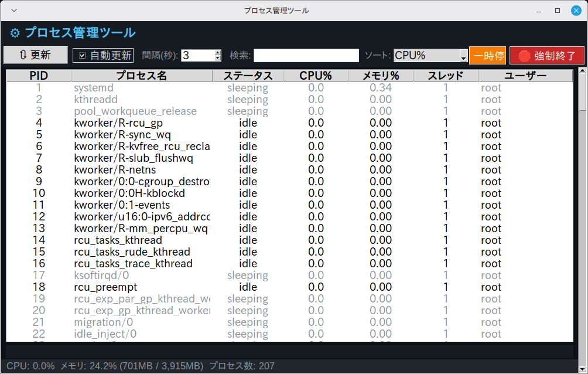Select kworker/R-mm_percpu_wq row
Image resolution: width=588 pixels, height=374 pixels.
coord(289,228)
